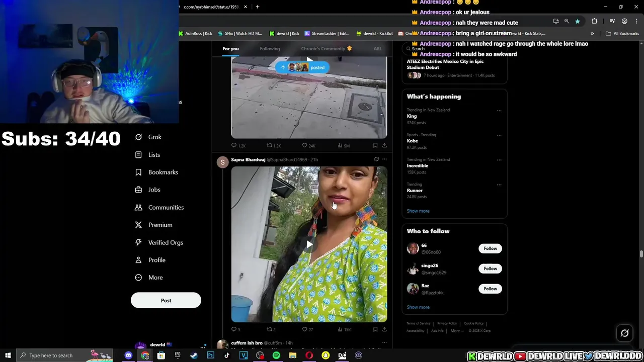The width and height of the screenshot is (644, 362).
Task: Open the Grok floating button
Action: point(625,333)
